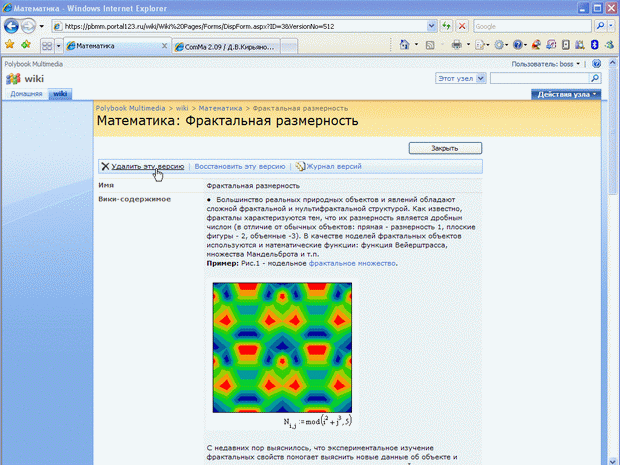Click the Stop loading red X icon
Viewport: 620px width, 465px height.
460,25
